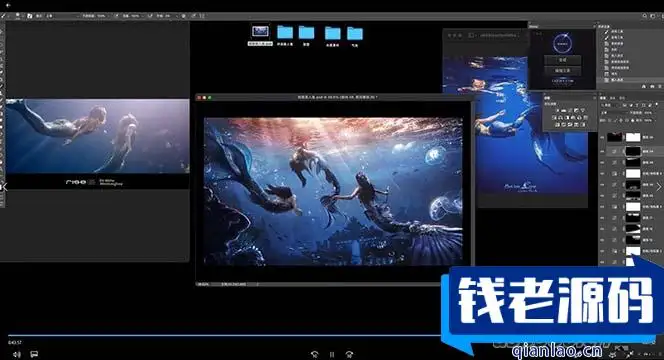The width and height of the screenshot is (664, 360).
Task: Toggle lock image pixels brush icon
Action: coord(615,120)
